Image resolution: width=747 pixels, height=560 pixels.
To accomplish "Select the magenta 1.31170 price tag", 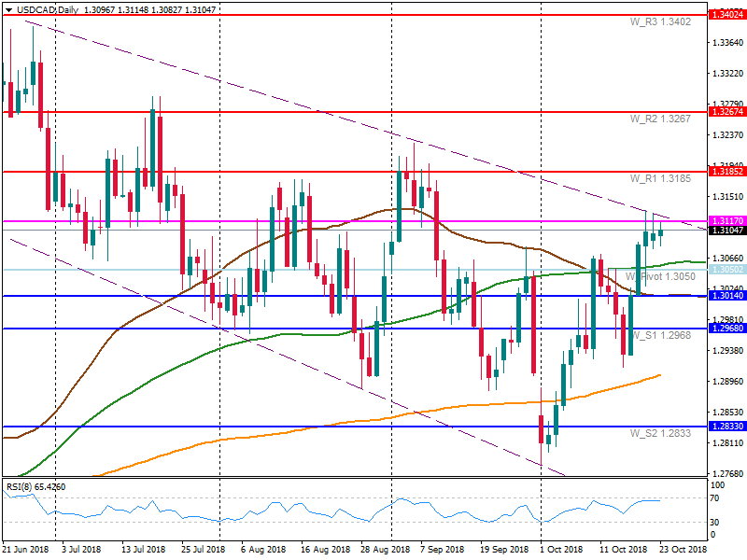I will [726, 221].
